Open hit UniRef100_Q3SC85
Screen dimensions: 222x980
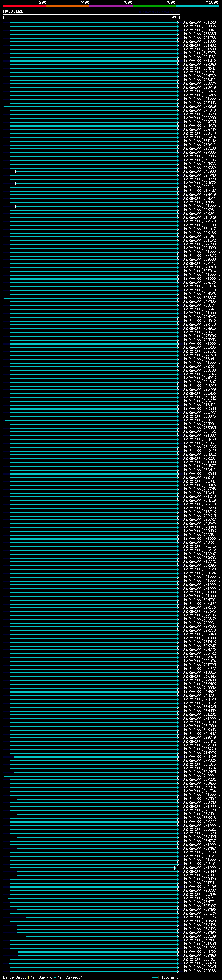(199, 34)
